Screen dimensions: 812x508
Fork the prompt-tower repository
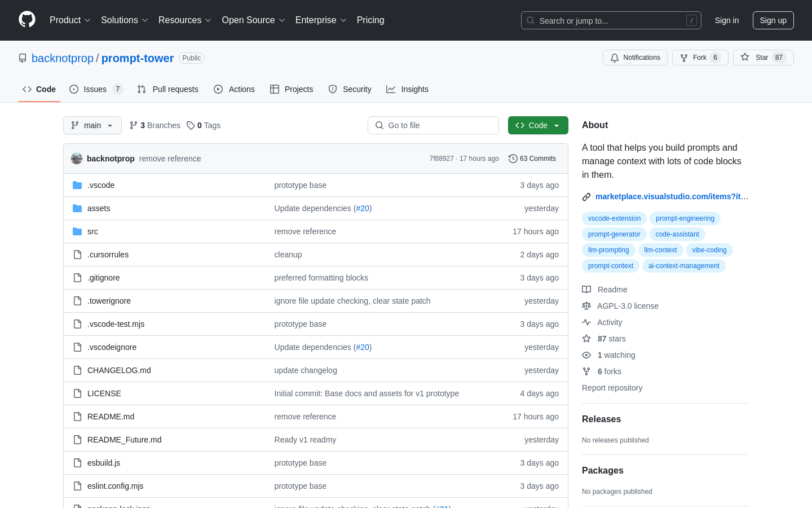point(700,58)
